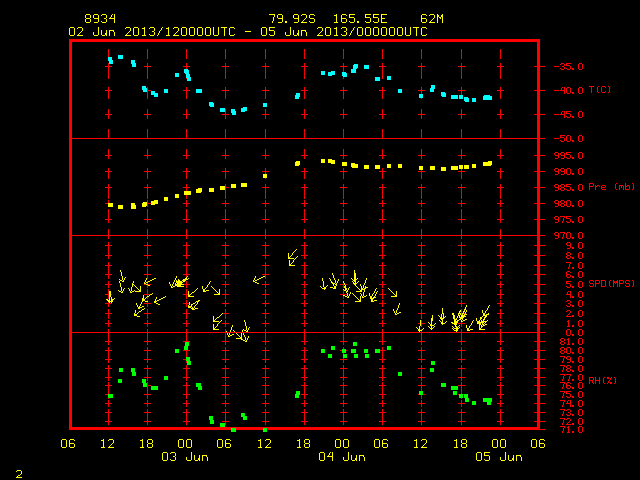Click the 9.0 wind speed tick value
Screen dimensions: 640x480
574,246
